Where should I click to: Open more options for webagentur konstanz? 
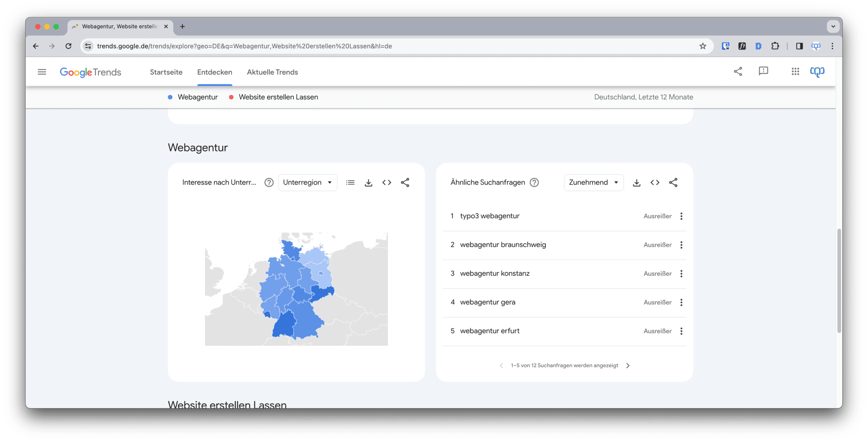[x=681, y=273]
